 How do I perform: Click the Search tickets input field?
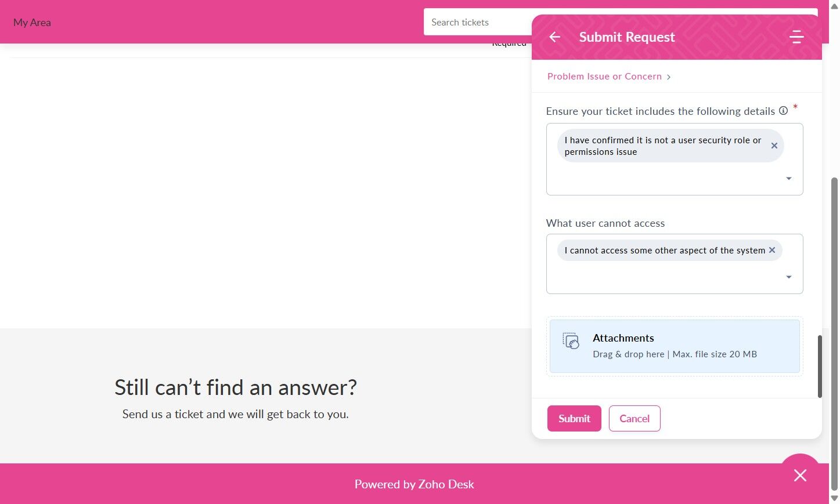(x=476, y=23)
